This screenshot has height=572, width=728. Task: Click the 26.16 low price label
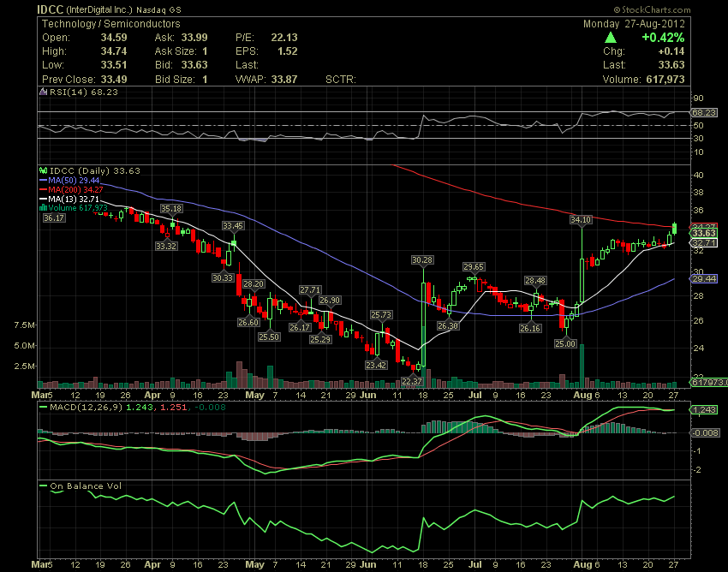pyautogui.click(x=530, y=328)
